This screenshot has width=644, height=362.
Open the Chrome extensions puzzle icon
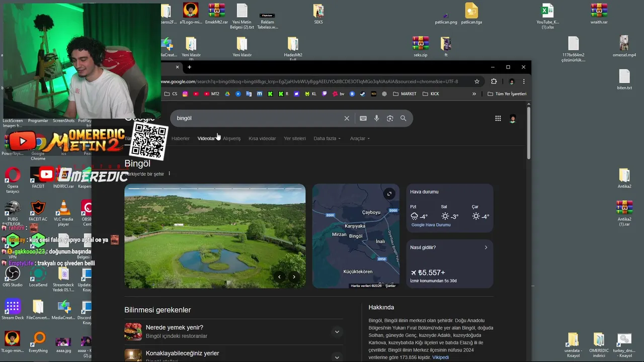point(494,81)
